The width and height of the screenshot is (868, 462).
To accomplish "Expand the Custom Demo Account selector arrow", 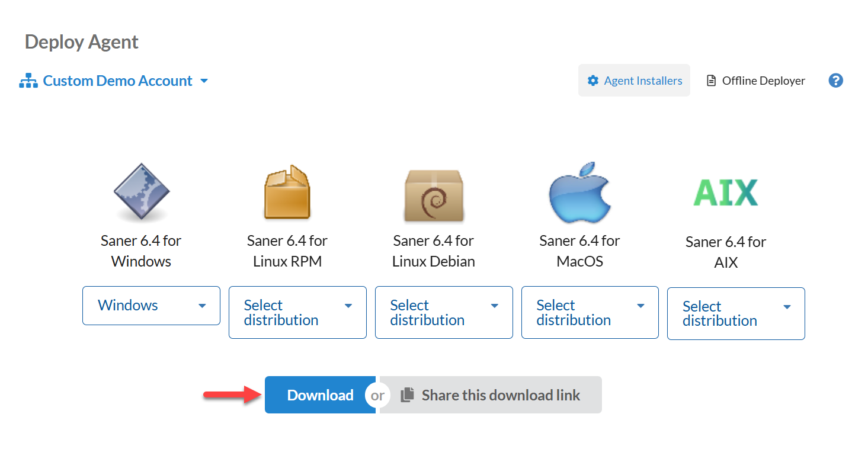I will pos(204,81).
